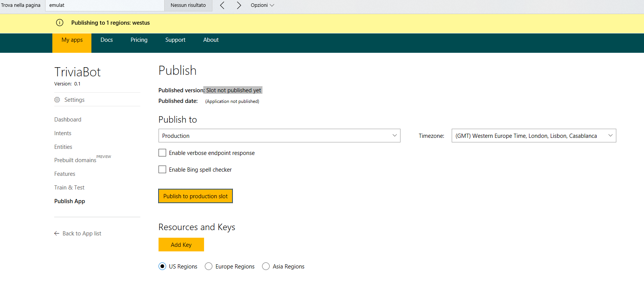This screenshot has height=281, width=644.
Task: Enable verbose endpoint response checkbox
Action: (x=162, y=153)
